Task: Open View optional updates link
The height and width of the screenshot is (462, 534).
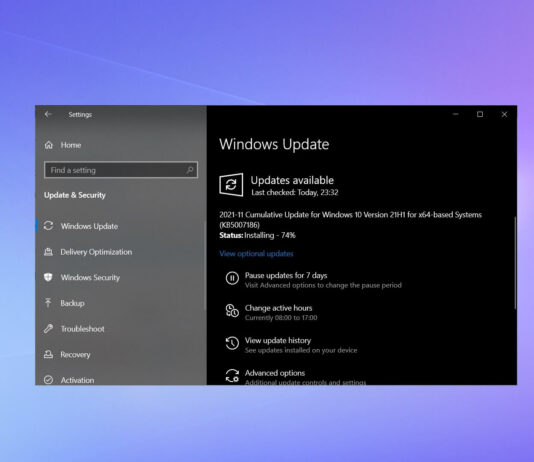Action: click(x=256, y=254)
